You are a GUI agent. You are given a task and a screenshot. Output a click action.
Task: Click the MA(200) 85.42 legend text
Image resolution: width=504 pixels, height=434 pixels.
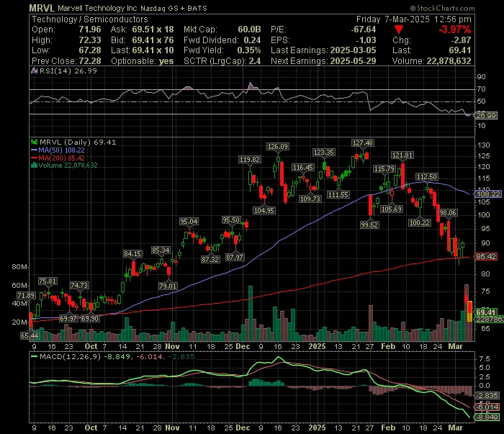click(61, 158)
